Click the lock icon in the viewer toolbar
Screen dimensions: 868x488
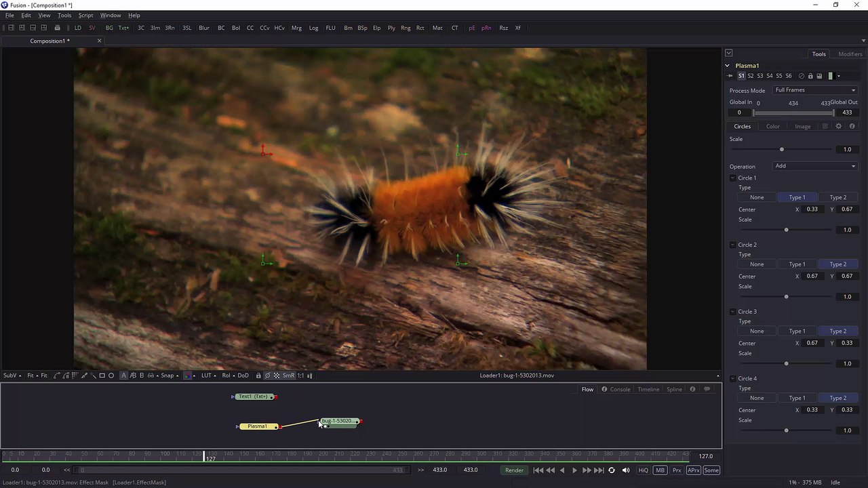(x=258, y=375)
